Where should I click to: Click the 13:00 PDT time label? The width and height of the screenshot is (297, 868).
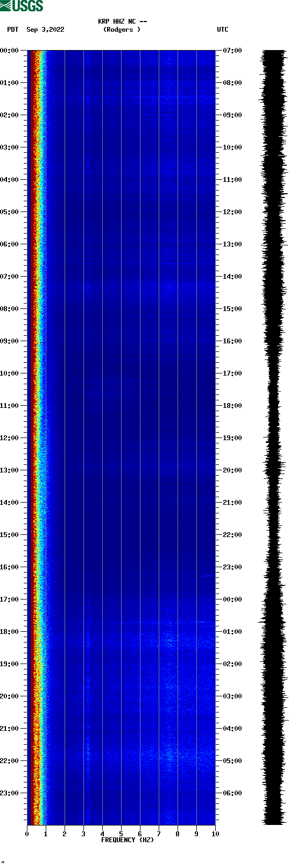tap(10, 470)
